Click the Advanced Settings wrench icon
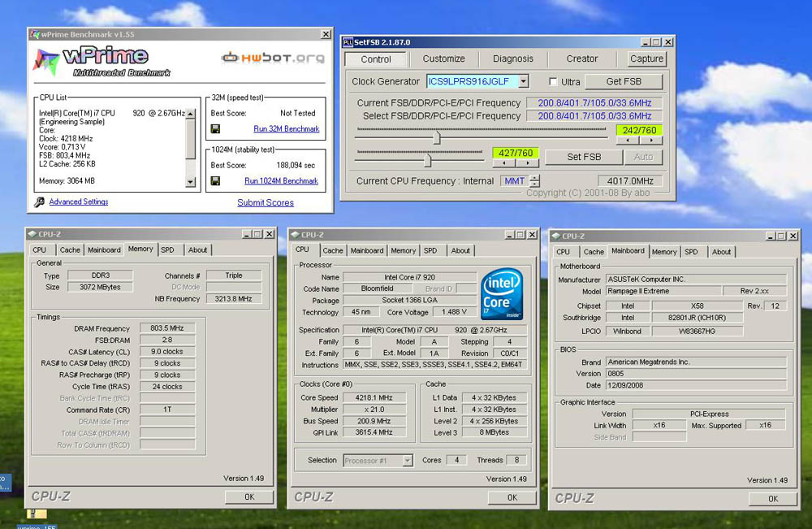Screen dimensions: 812x529 point(39,202)
